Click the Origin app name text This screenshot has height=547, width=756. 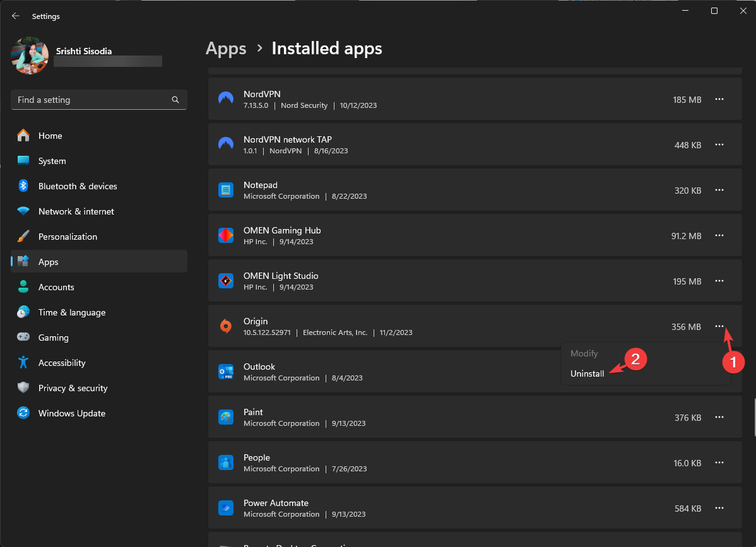[x=256, y=321]
